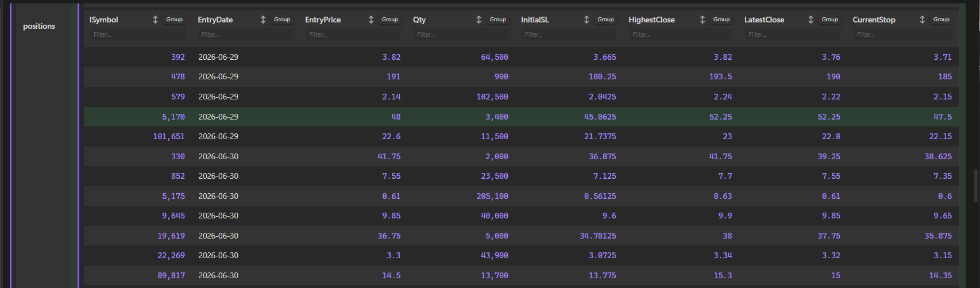Viewport: 980px width, 288px height.
Task: Select symbol cell 579
Action: pyautogui.click(x=178, y=97)
